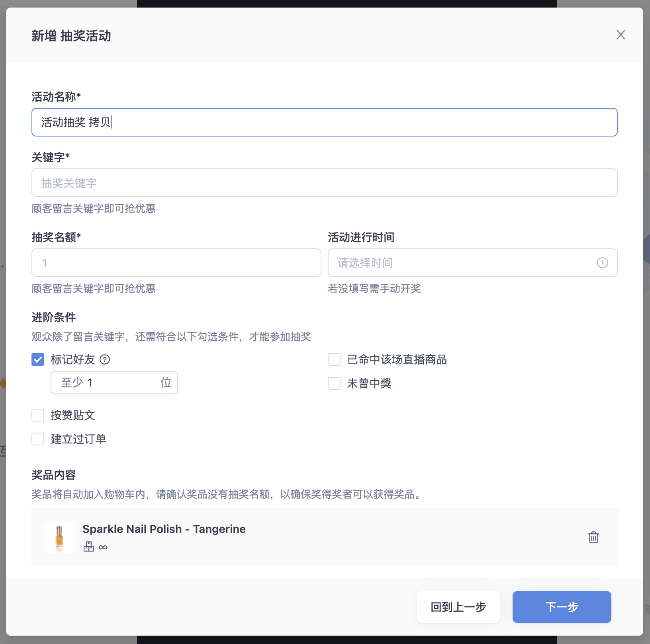Click the inventory icon under Sparkle Nail Polish
Viewport: 650px width, 644px height.
[x=89, y=546]
